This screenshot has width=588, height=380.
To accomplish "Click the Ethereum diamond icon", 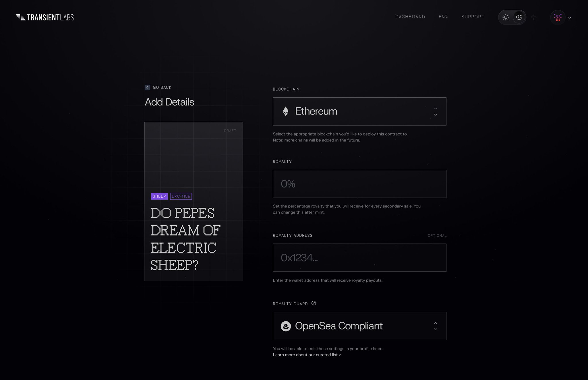I will click(285, 111).
